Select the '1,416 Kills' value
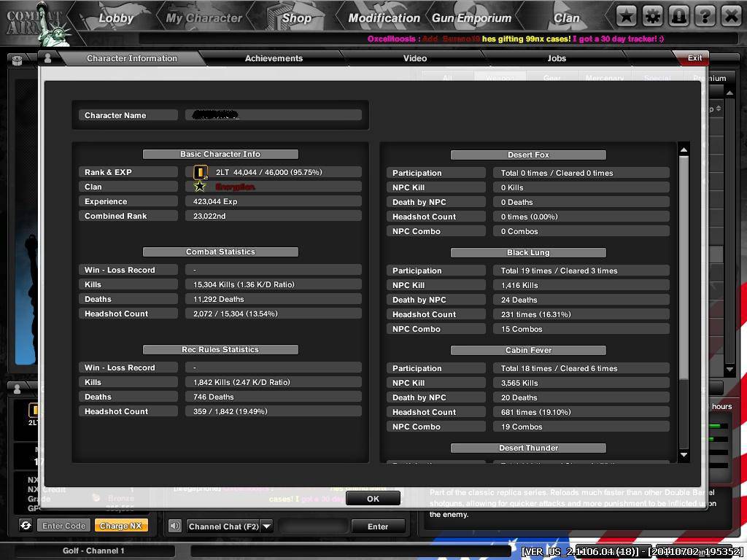The height and width of the screenshot is (560, 747). [519, 285]
